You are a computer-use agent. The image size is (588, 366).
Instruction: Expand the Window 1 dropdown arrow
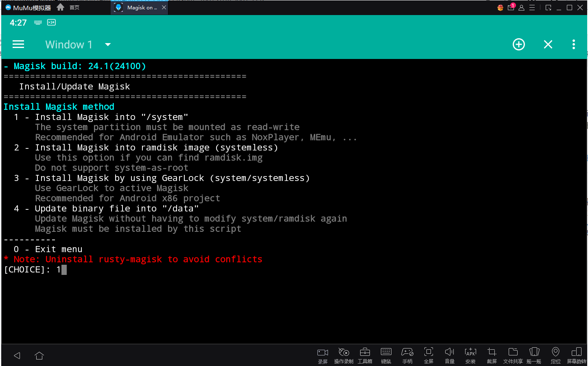[x=108, y=44]
